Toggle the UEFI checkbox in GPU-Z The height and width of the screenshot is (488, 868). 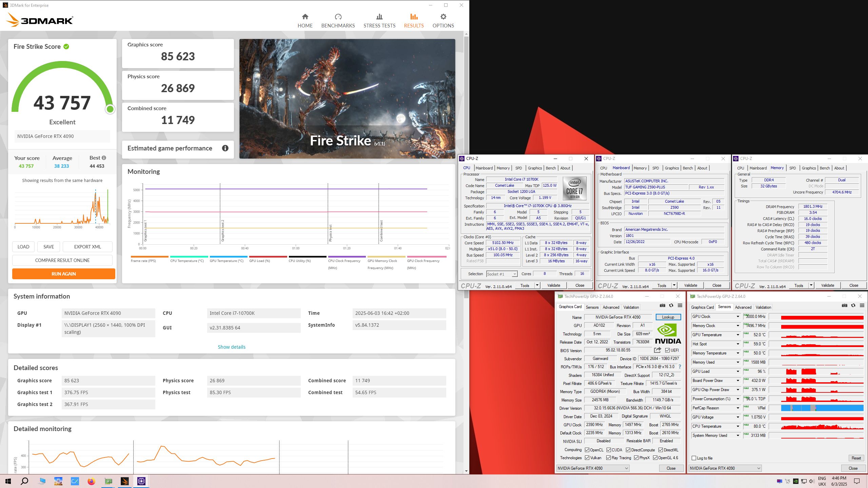click(667, 350)
